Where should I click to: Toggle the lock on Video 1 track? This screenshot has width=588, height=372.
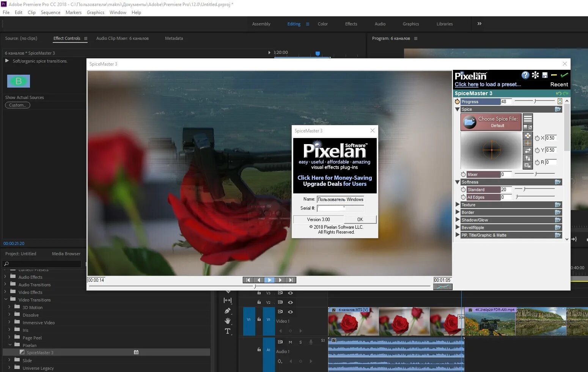tap(259, 319)
